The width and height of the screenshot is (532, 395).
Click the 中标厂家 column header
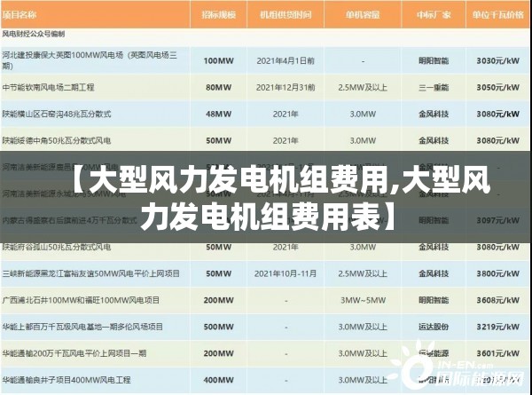pos(434,15)
